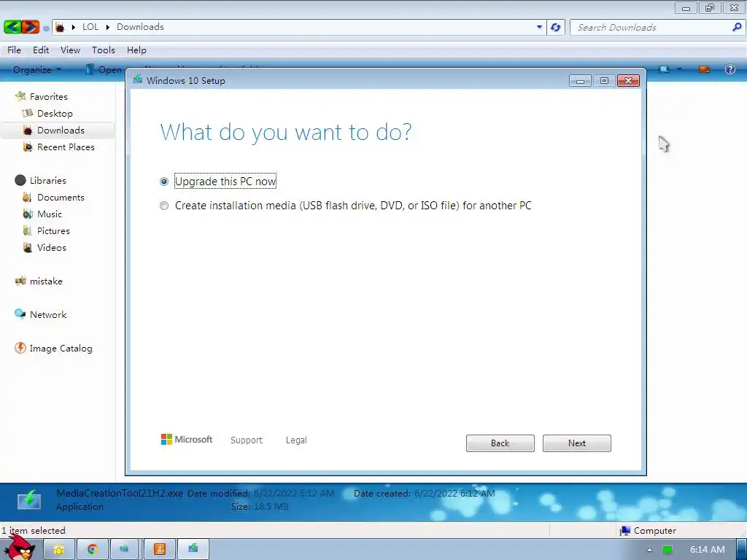Minimize the Windows 10 Setup dialog
Image resolution: width=747 pixels, height=560 pixels.
coord(580,81)
